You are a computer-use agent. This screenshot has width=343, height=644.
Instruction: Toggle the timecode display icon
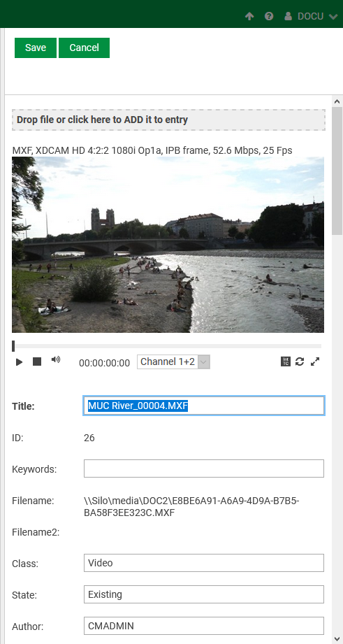(286, 362)
